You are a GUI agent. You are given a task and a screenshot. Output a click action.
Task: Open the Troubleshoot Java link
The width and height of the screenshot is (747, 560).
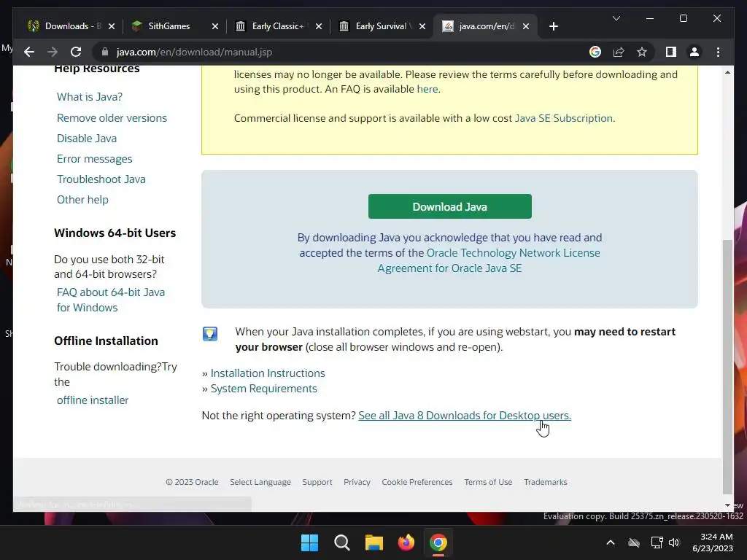pos(101,179)
